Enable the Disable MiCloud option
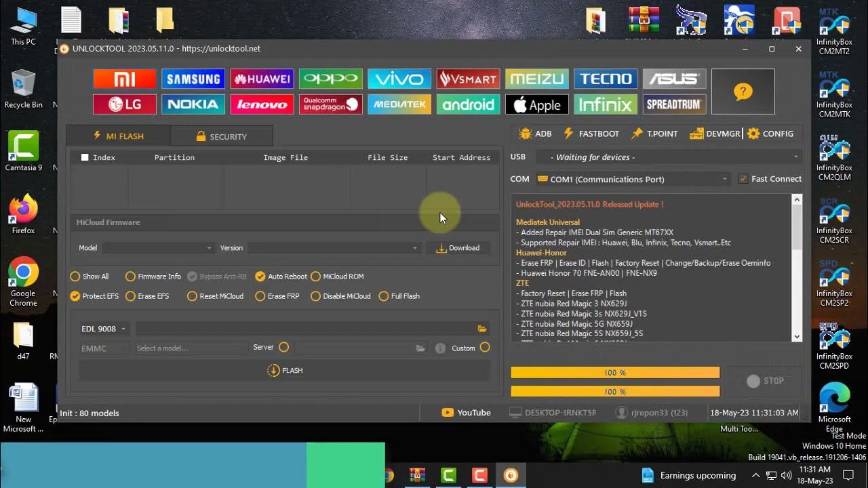868x488 pixels. (340, 296)
